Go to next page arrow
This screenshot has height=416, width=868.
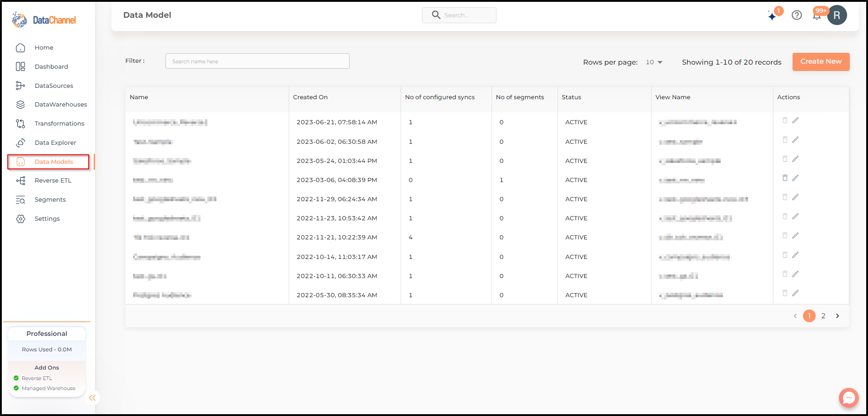[838, 316]
